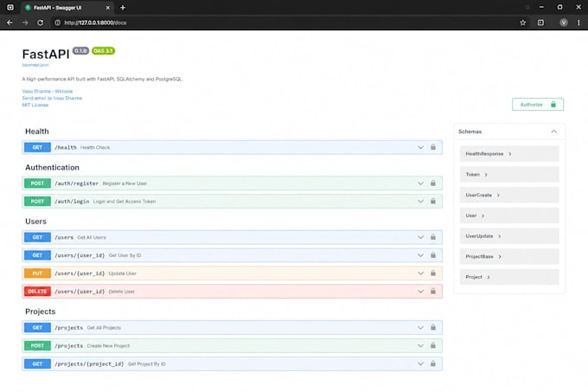The image size is (588, 392).
Task: Click the Health section heading
Action: coord(36,132)
